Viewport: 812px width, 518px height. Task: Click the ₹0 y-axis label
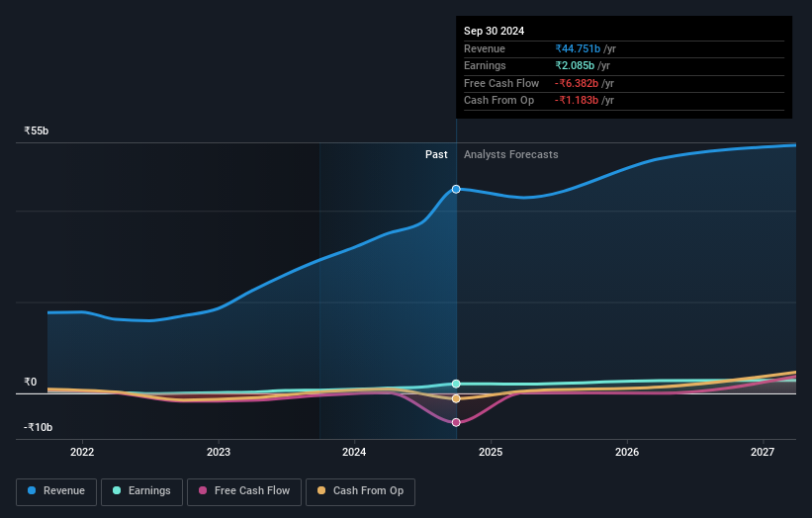[x=30, y=382]
